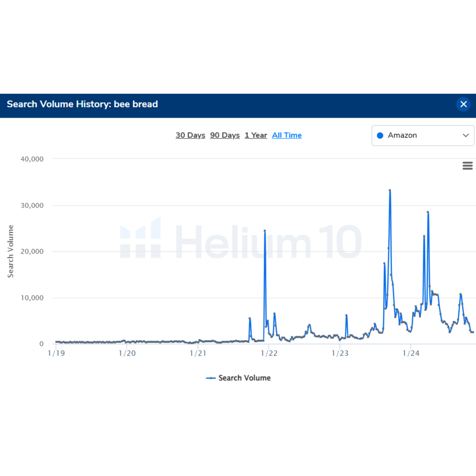Click the 1/24 x-axis label
476x476 pixels.
coord(411,353)
